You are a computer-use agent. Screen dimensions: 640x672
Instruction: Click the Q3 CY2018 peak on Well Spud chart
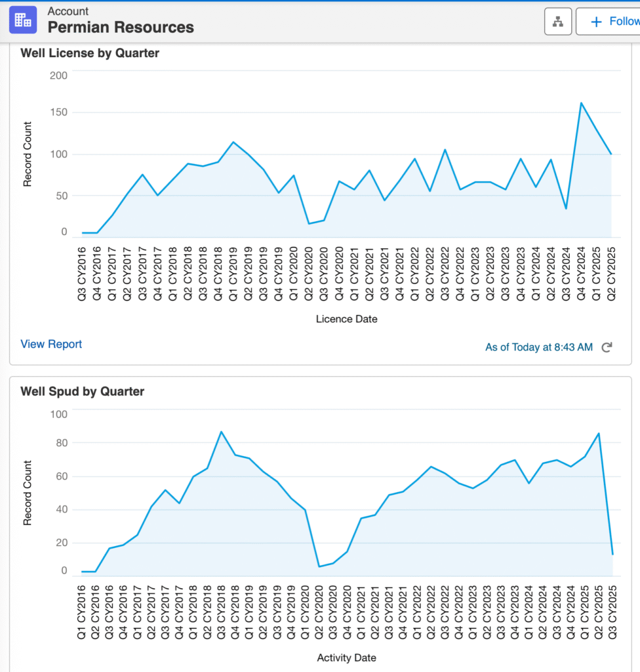pyautogui.click(x=221, y=432)
